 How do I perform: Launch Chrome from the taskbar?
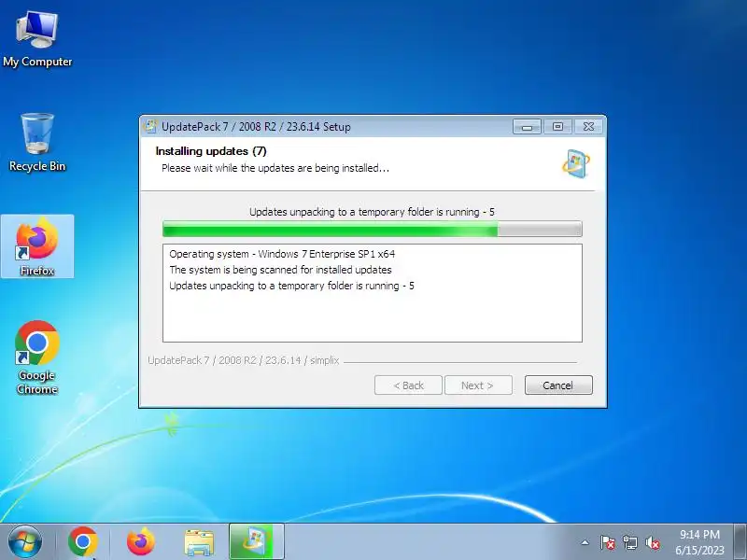(x=83, y=542)
